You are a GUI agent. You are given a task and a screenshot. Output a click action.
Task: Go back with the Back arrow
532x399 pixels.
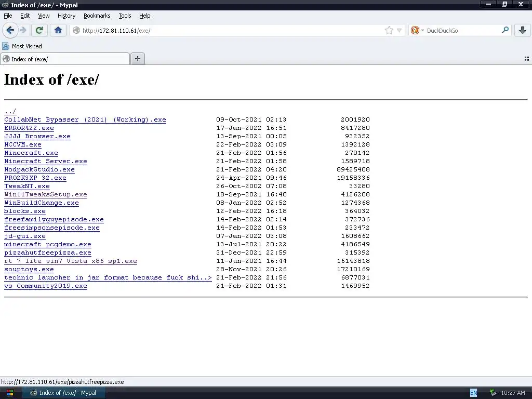(x=10, y=31)
